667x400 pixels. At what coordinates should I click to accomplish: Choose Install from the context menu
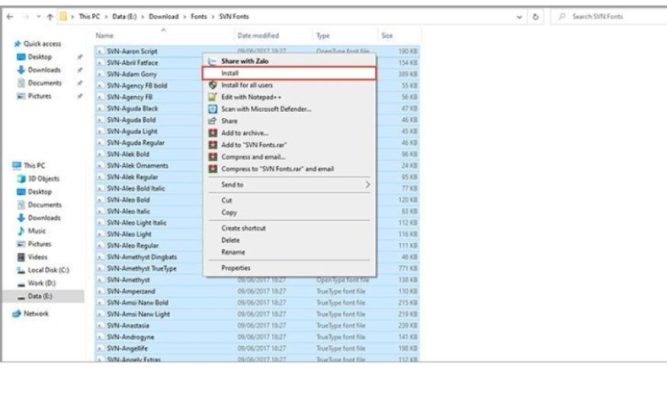(230, 73)
